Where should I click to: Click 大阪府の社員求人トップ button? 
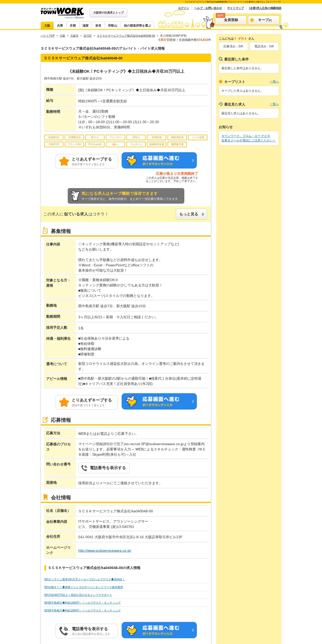[x=108, y=13]
